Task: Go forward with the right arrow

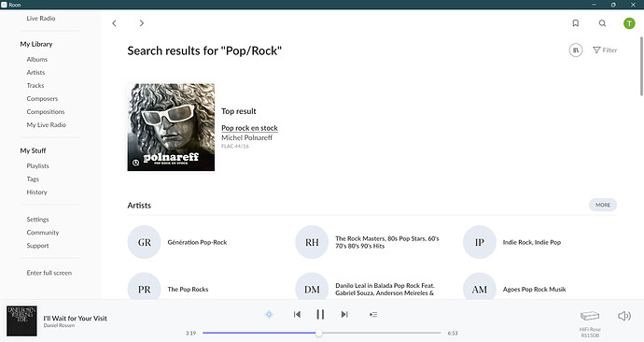Action: point(142,23)
